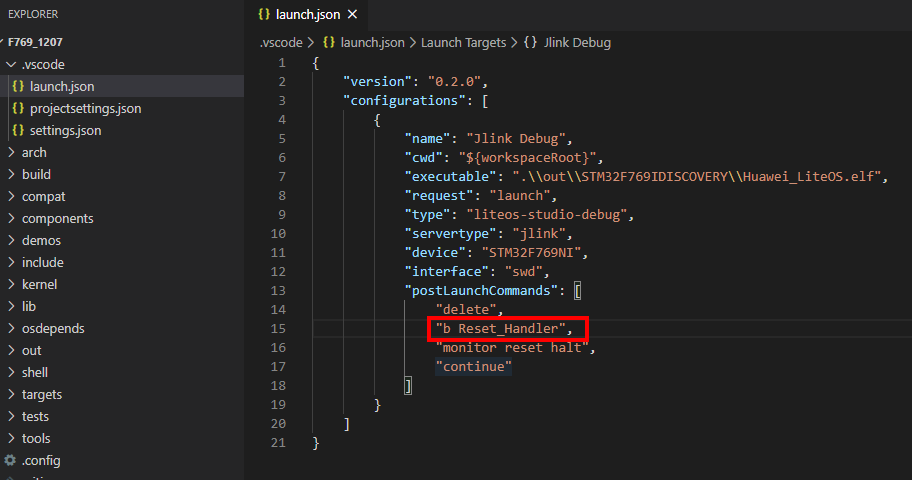Click the Jlink Debug breadcrumb
The height and width of the screenshot is (480, 912).
point(577,42)
